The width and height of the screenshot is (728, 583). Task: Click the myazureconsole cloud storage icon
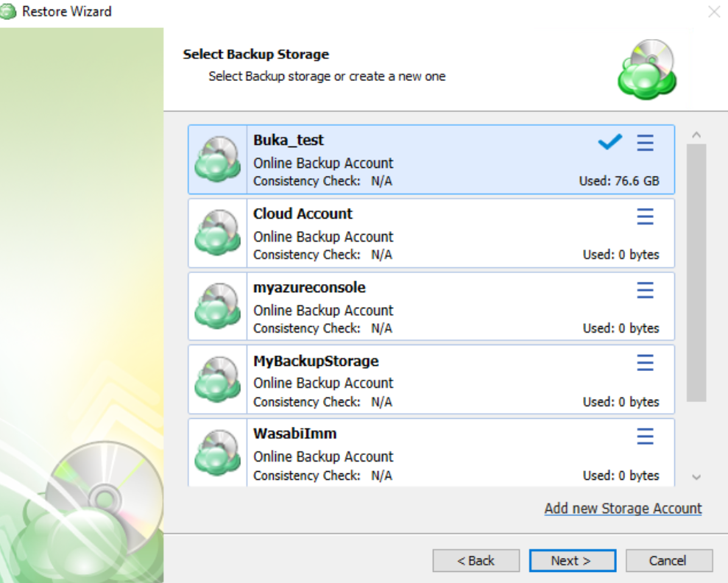pos(217,306)
